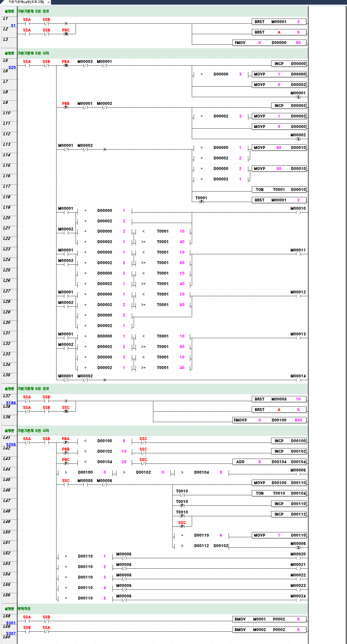347x644 pixels.
Task: Click step label S186
Action: pos(11,403)
